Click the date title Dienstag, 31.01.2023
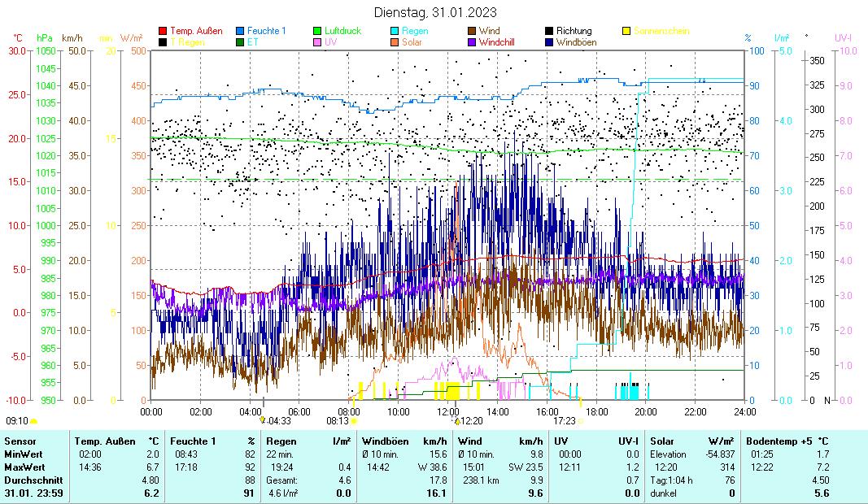The height and width of the screenshot is (504, 868). tap(435, 12)
